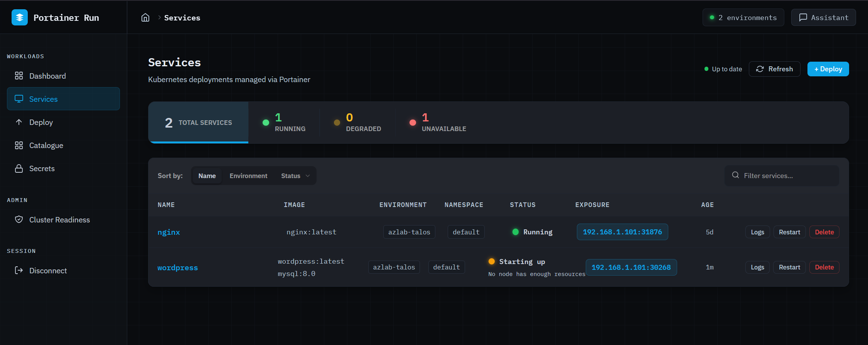Image resolution: width=868 pixels, height=345 pixels.
Task: Click the Assistant chat bubble icon
Action: (803, 17)
